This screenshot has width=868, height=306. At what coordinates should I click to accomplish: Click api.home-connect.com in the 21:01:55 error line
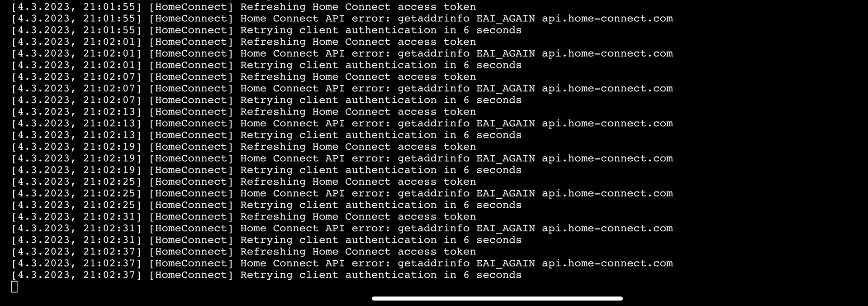coord(607,19)
